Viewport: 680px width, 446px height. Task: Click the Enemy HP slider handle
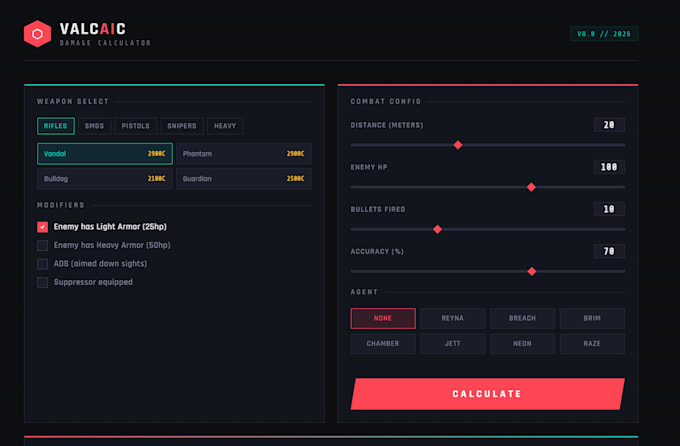[x=531, y=187]
